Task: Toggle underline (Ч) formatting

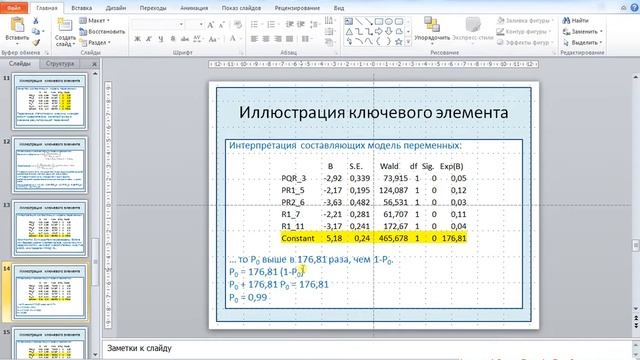Action: [161, 39]
